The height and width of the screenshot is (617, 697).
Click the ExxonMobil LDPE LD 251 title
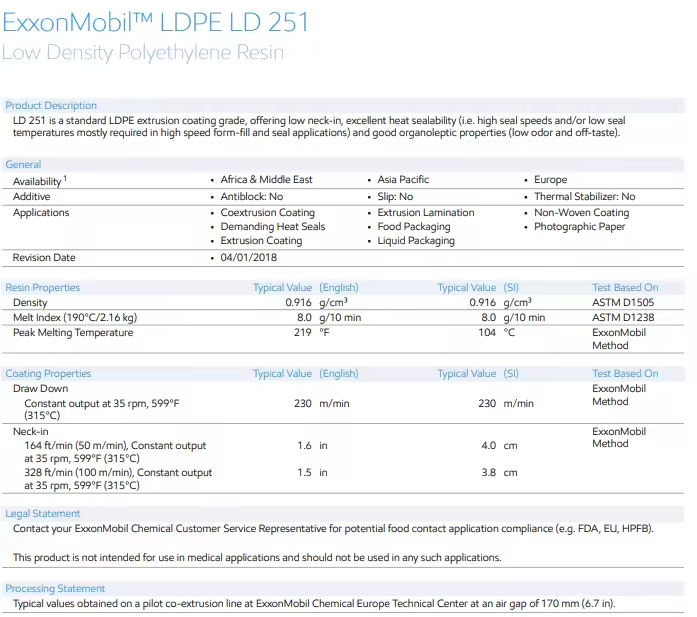pyautogui.click(x=156, y=21)
